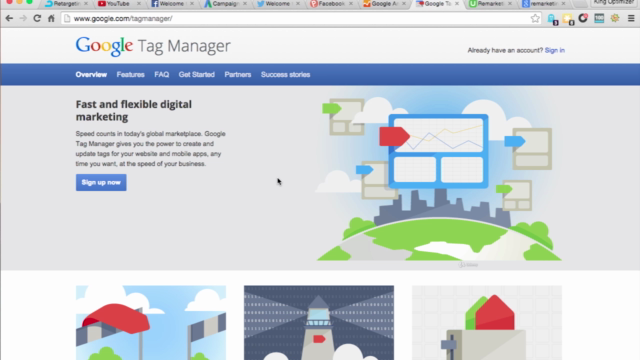Go back with the browser back arrow

pyautogui.click(x=9, y=18)
